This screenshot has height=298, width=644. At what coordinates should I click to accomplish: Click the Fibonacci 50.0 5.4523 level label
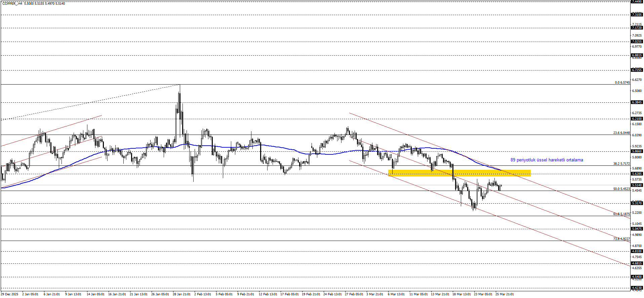pyautogui.click(x=621, y=189)
